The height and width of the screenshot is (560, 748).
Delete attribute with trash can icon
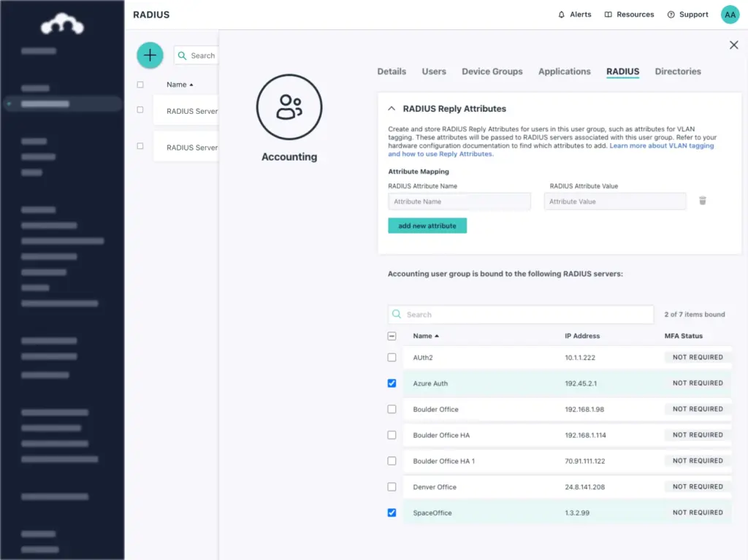(703, 201)
